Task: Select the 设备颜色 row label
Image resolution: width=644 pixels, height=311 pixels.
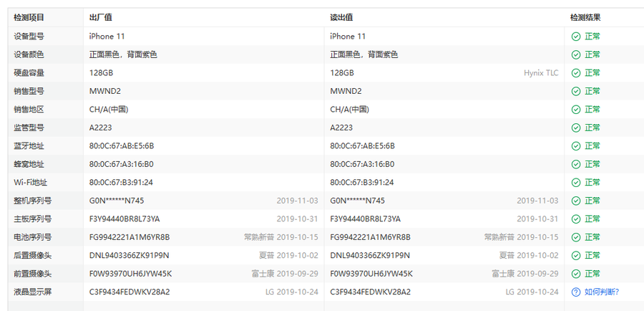Action: point(29,54)
